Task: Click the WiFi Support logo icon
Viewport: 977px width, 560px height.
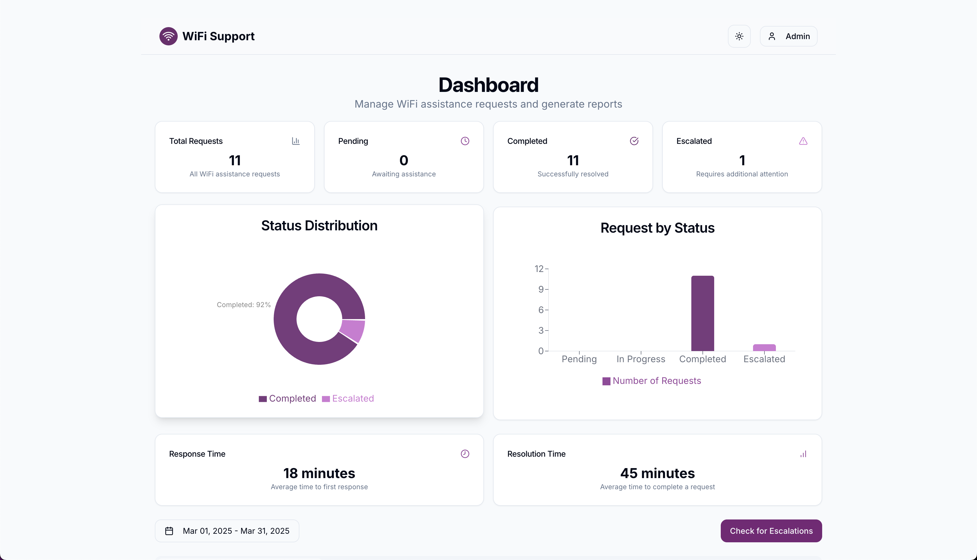Action: point(168,36)
